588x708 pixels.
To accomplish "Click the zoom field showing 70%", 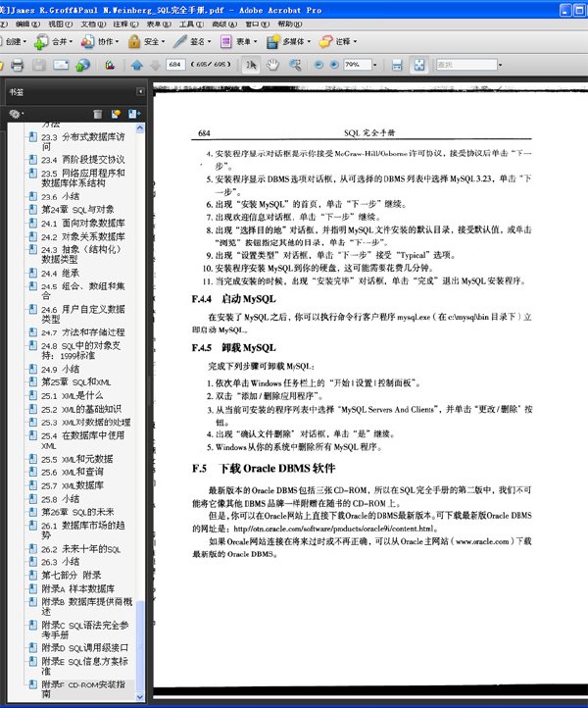I will tap(358, 65).
